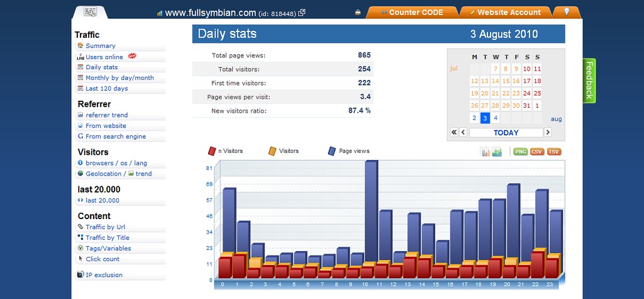This screenshot has width=644, height=299.
Task: Jump to TODAY in calendar
Action: [506, 132]
